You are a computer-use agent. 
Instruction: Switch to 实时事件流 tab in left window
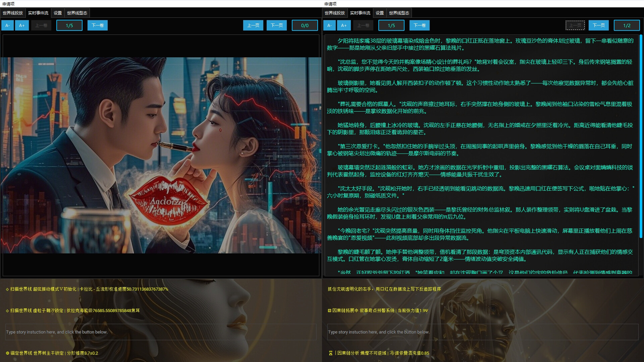click(38, 13)
